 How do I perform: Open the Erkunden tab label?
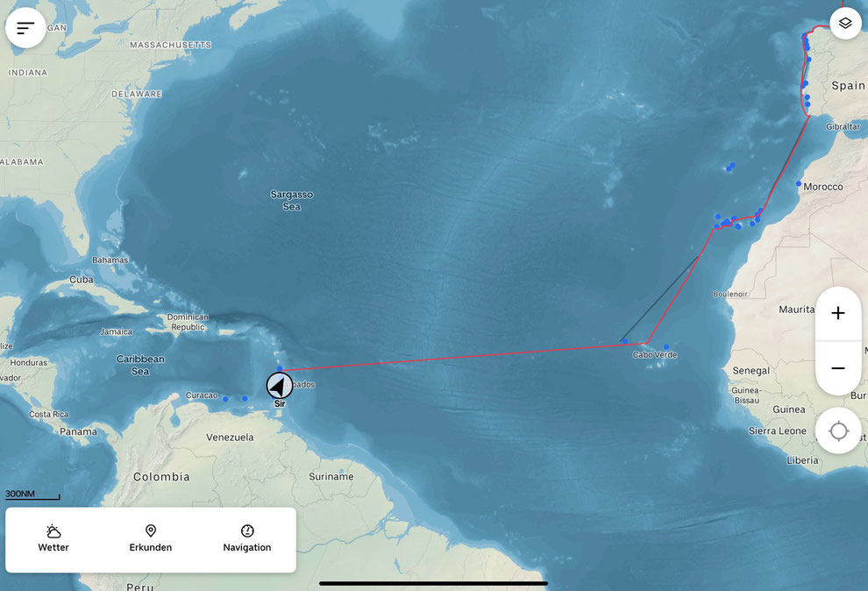(x=151, y=547)
